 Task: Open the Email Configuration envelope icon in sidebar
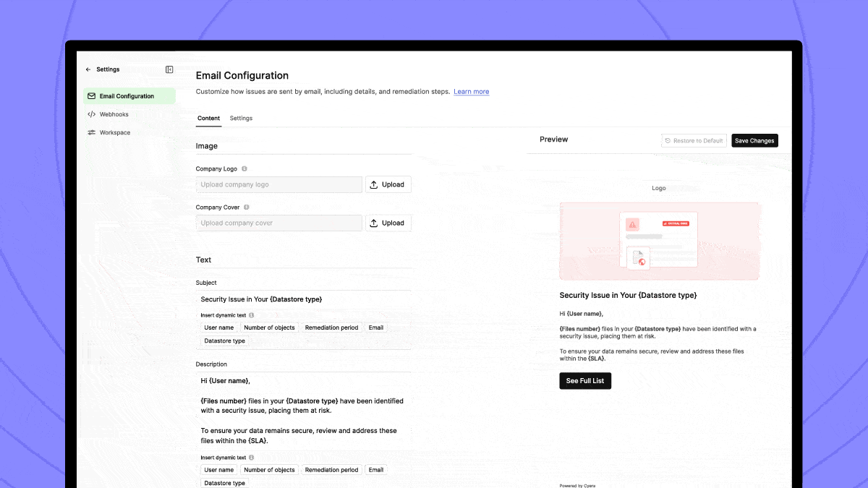click(x=91, y=95)
